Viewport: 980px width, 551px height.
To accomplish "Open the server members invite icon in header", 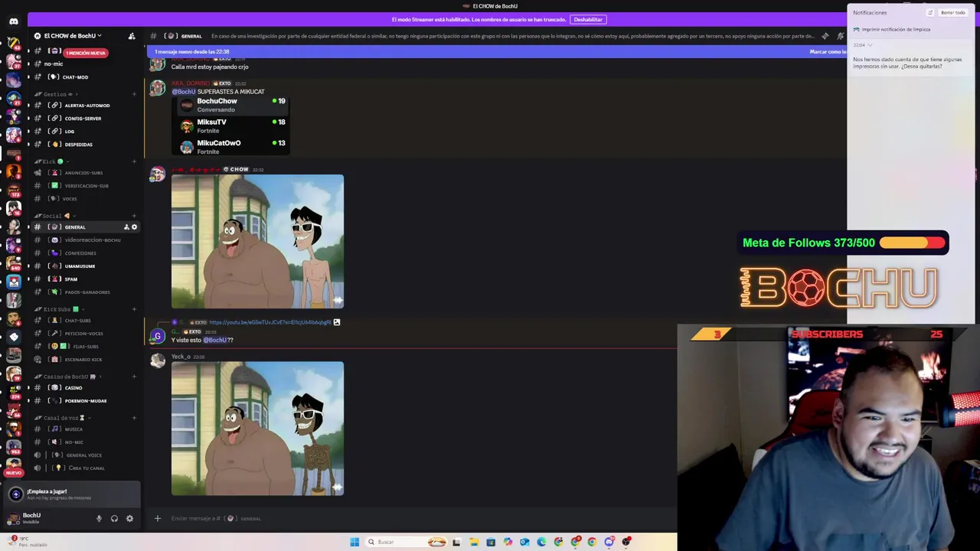I will coord(132,36).
